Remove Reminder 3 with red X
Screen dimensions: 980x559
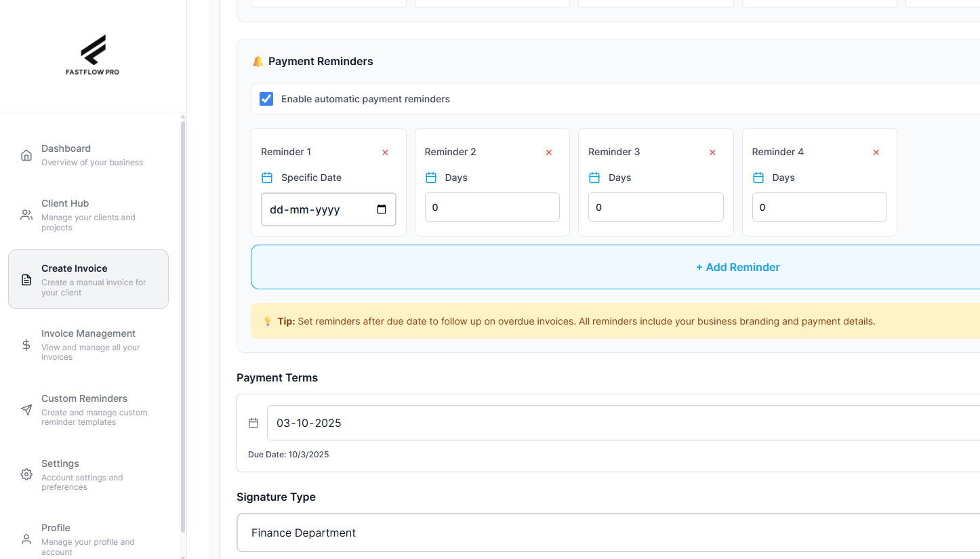(x=712, y=152)
